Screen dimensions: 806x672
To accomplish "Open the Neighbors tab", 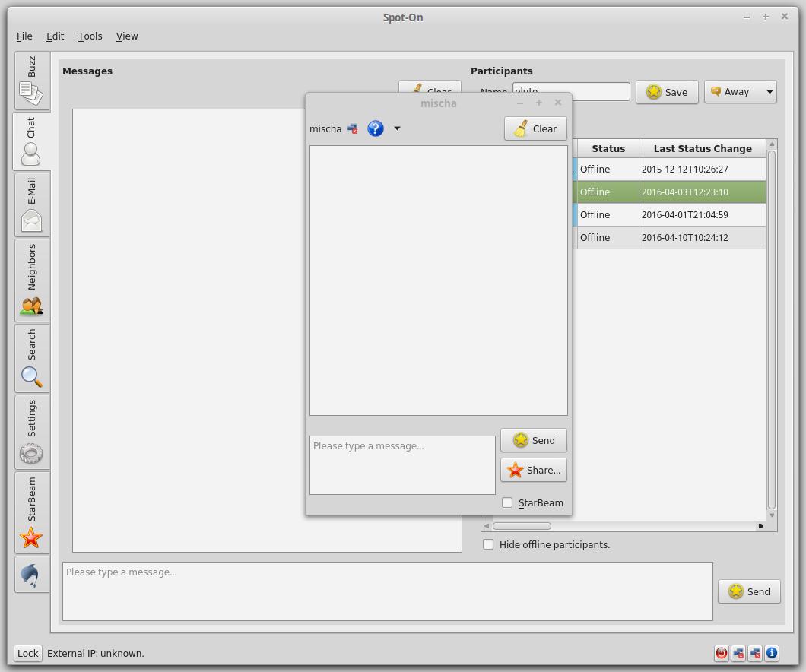I will 31,281.
